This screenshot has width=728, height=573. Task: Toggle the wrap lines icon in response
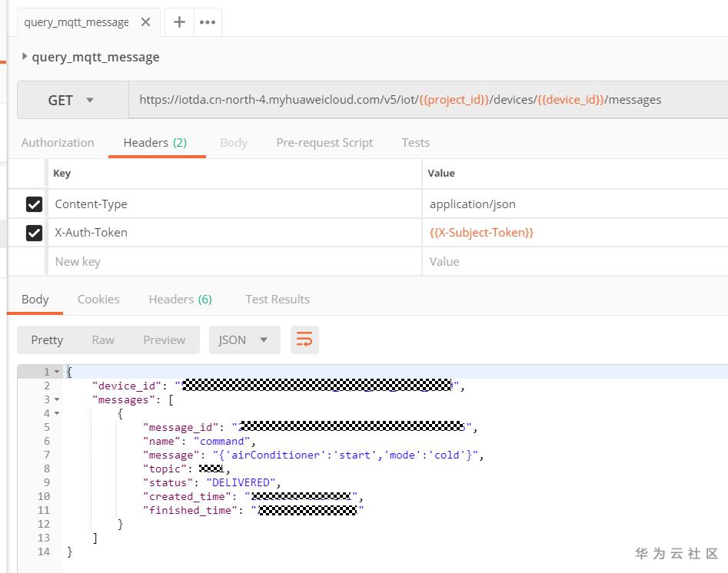304,339
